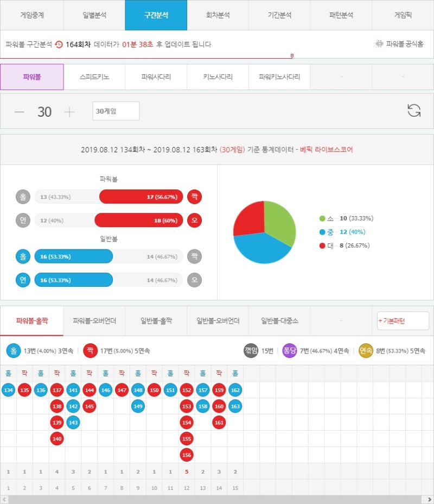Click the red 대 legend dot

pyautogui.click(x=322, y=245)
